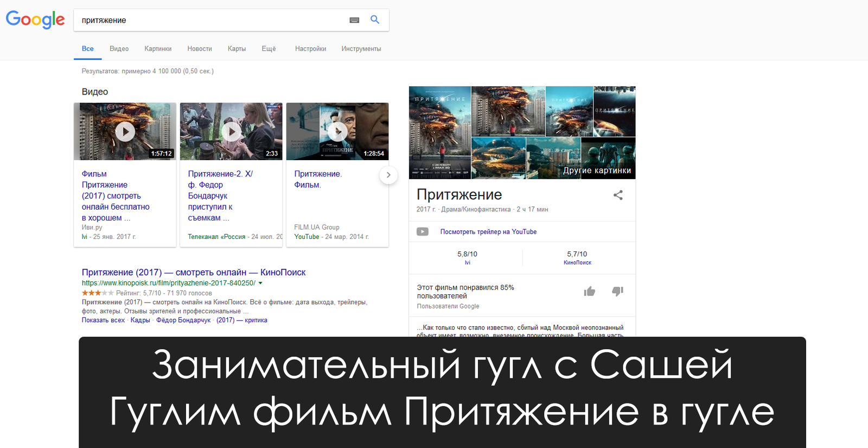This screenshot has height=448, width=868.
Task: Click Другие картинки thumbnail
Action: point(608,158)
